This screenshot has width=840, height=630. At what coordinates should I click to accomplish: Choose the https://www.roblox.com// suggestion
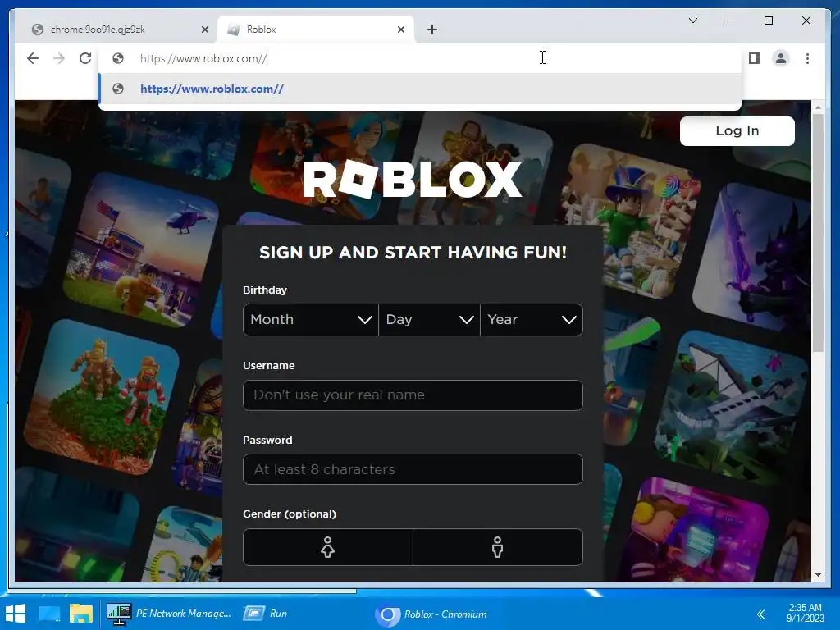coord(421,89)
